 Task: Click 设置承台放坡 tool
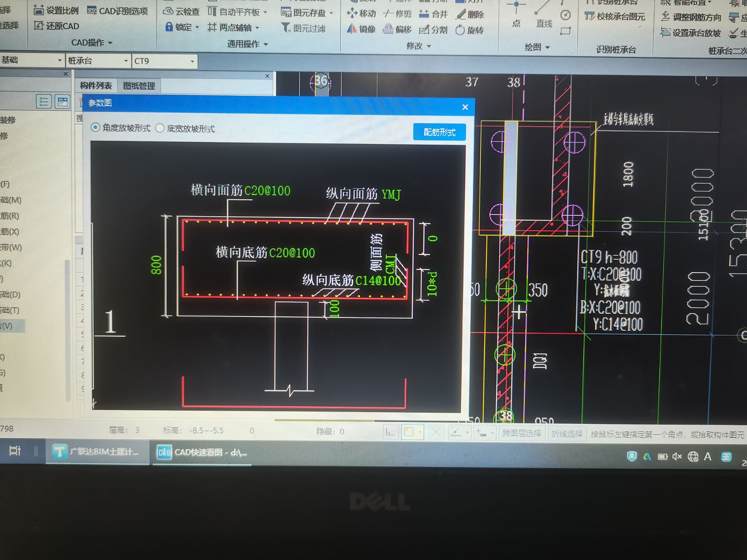[x=691, y=33]
